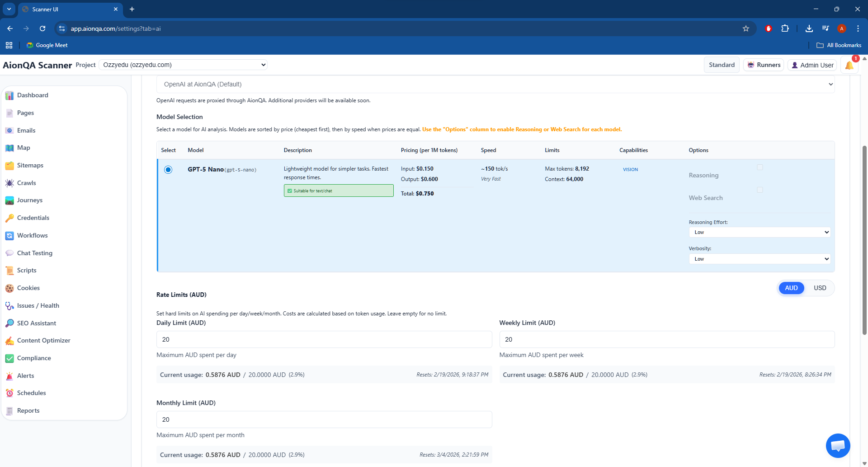Click the Crawls spider icon in sidebar
This screenshot has height=467, width=868.
pos(9,183)
